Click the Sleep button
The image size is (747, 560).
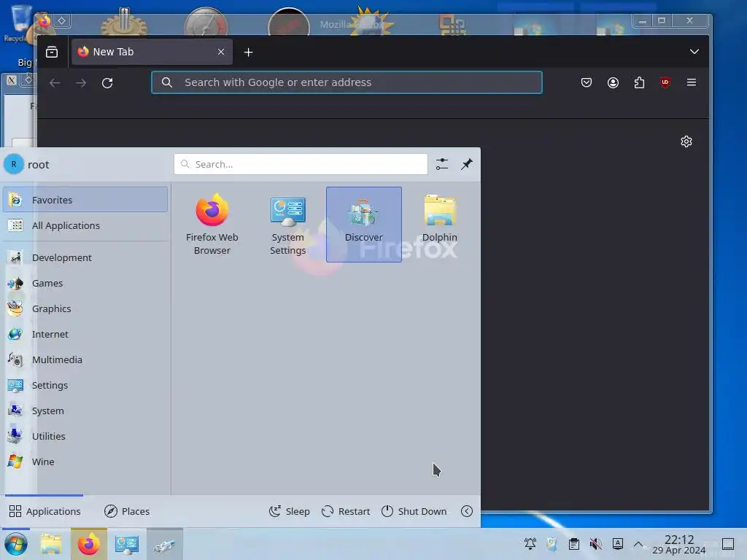(x=290, y=511)
